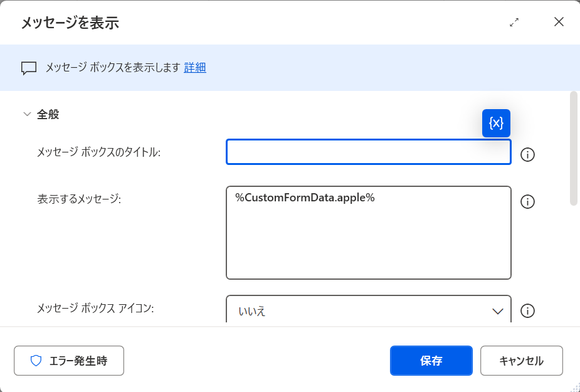Image resolution: width=580 pixels, height=392 pixels.
Task: Click the 表示するメッセージ label
Action: (79, 199)
